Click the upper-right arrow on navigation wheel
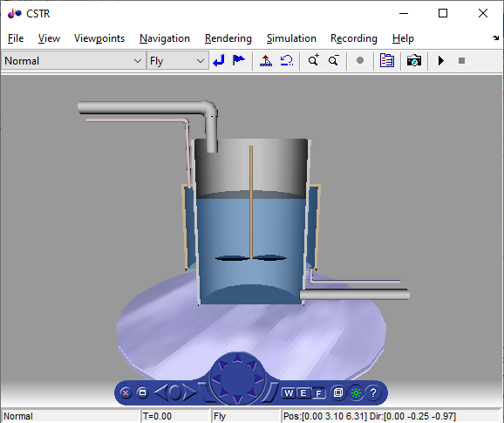Viewport: 504px width, 423px height. pos(252,365)
